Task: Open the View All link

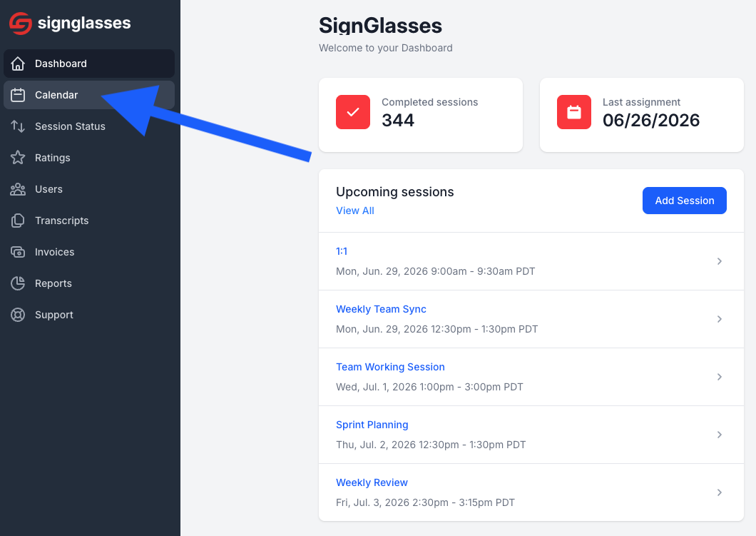Action: pos(355,211)
